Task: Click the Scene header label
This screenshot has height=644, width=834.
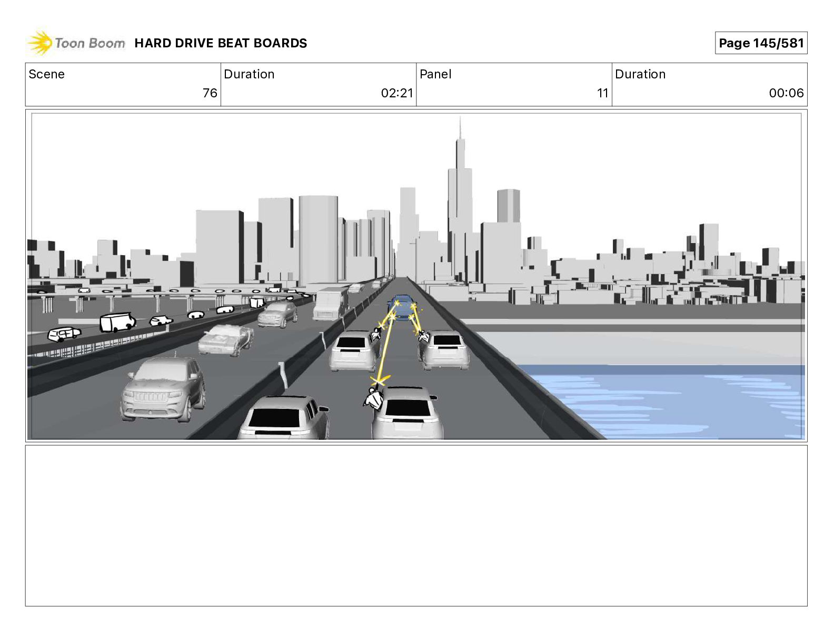Action: tap(46, 74)
